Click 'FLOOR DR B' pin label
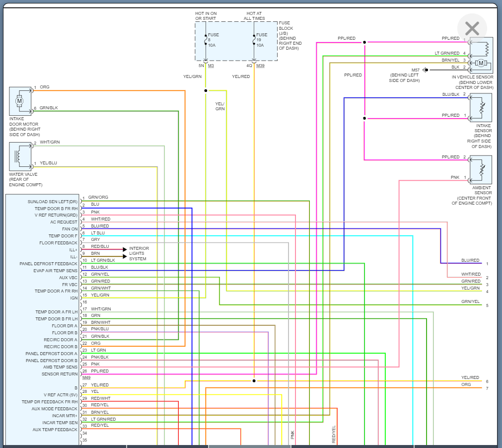Image resolution: width=502 pixels, height=448 pixels. [65, 333]
